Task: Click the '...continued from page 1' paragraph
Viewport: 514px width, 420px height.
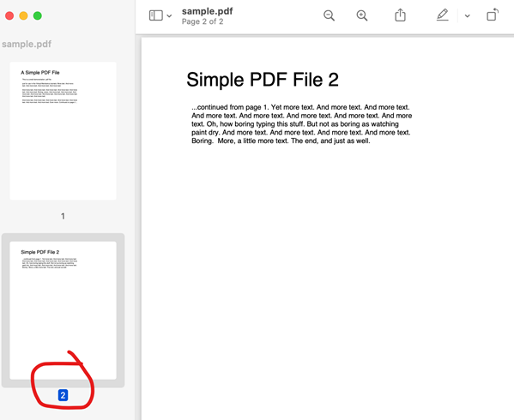Action: 301,124
